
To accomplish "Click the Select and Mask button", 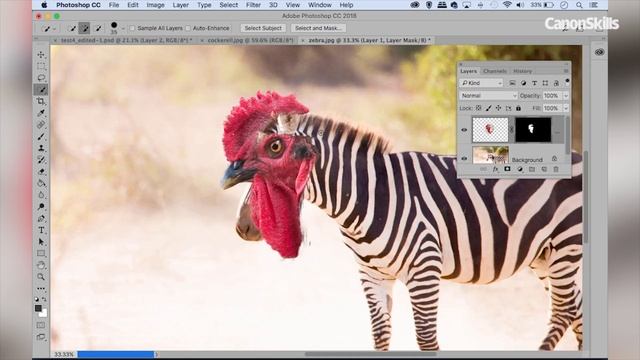I will click(318, 28).
